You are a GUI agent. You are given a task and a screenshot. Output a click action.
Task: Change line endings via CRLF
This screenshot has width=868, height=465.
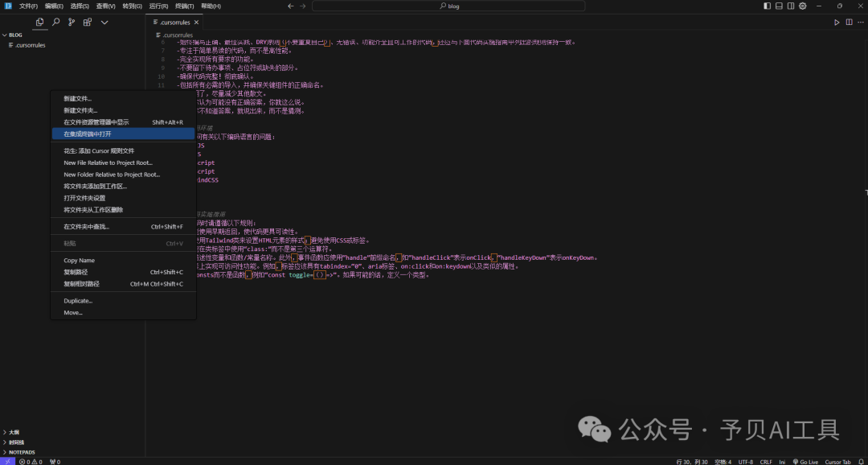tap(766, 461)
